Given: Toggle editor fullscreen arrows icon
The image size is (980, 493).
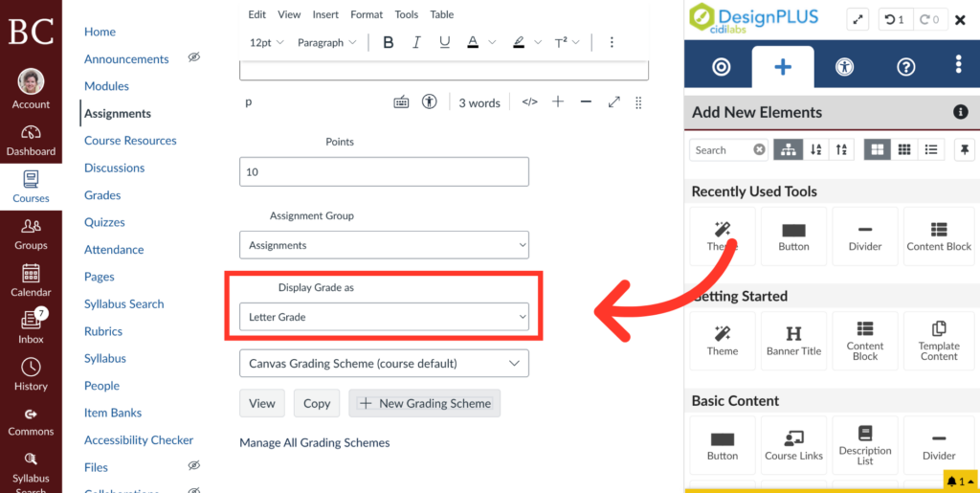Looking at the screenshot, I should (x=613, y=101).
